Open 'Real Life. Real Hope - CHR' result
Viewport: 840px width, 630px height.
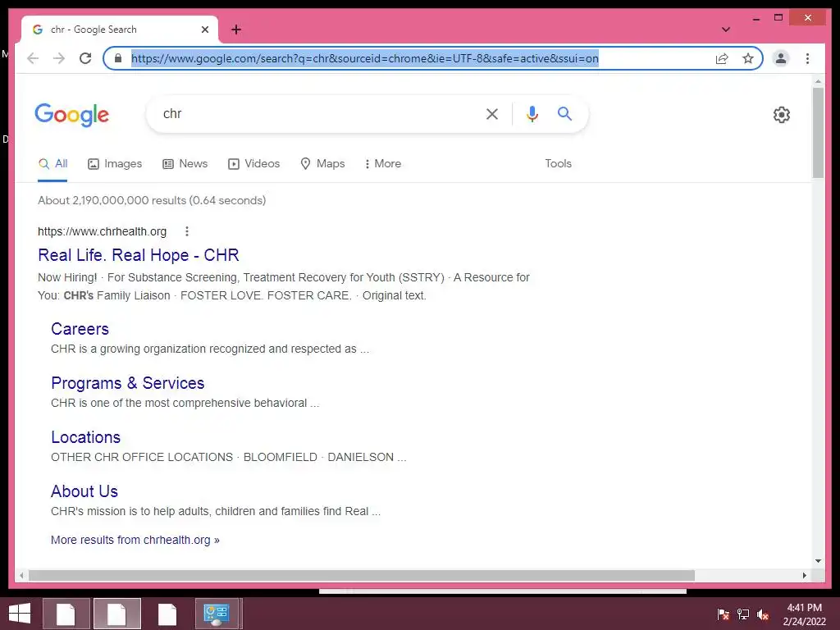click(x=138, y=255)
